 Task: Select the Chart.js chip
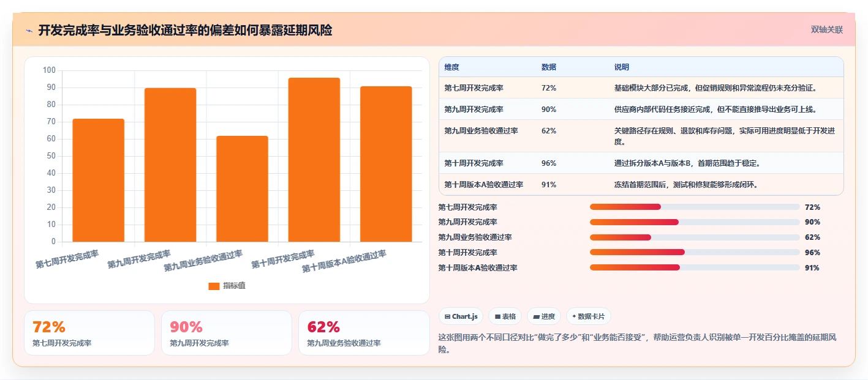(x=461, y=316)
